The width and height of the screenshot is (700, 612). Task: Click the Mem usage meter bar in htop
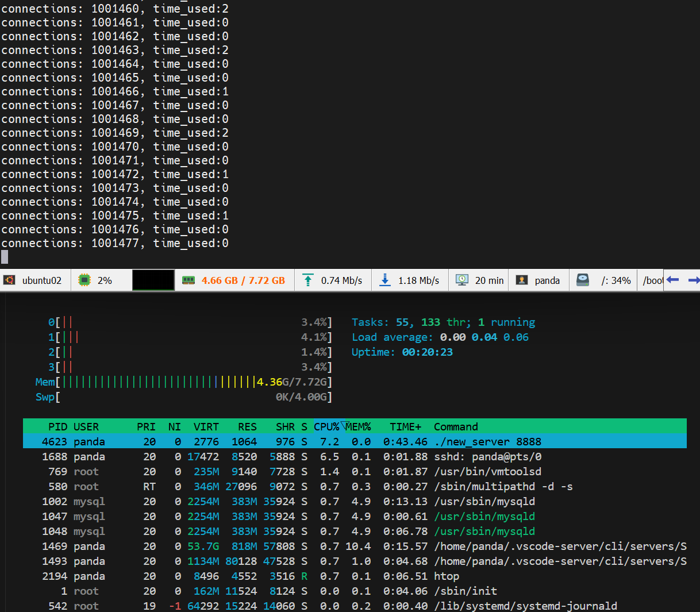click(x=184, y=382)
